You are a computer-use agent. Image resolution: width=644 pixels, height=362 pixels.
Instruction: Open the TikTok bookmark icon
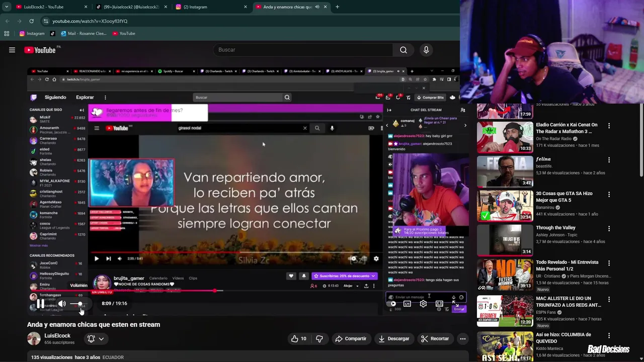point(53,33)
